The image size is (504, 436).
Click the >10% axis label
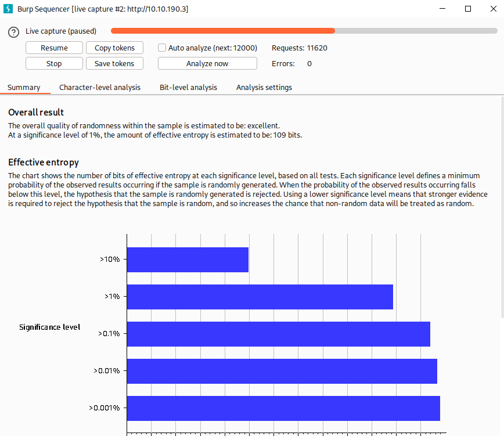(110, 260)
